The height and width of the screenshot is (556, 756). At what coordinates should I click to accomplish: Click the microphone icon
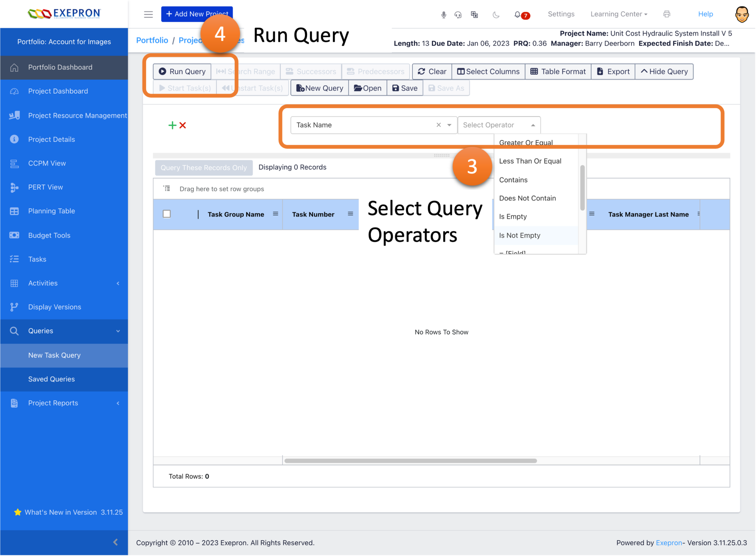coord(443,15)
